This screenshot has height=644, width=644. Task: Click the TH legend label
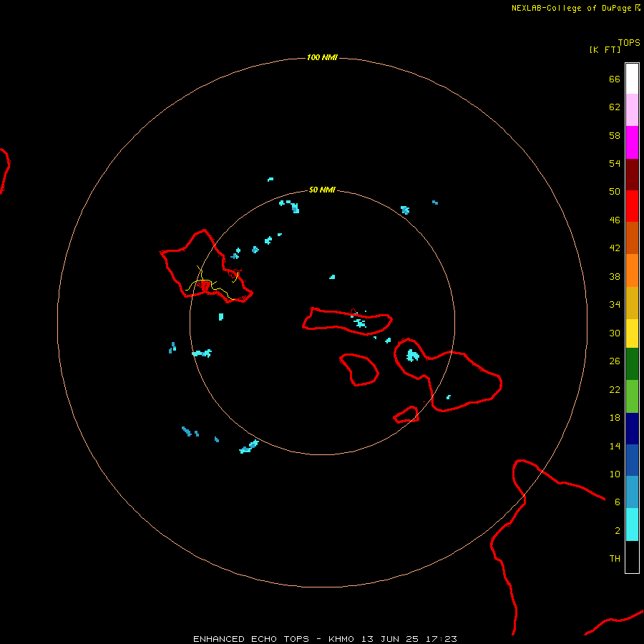(615, 558)
